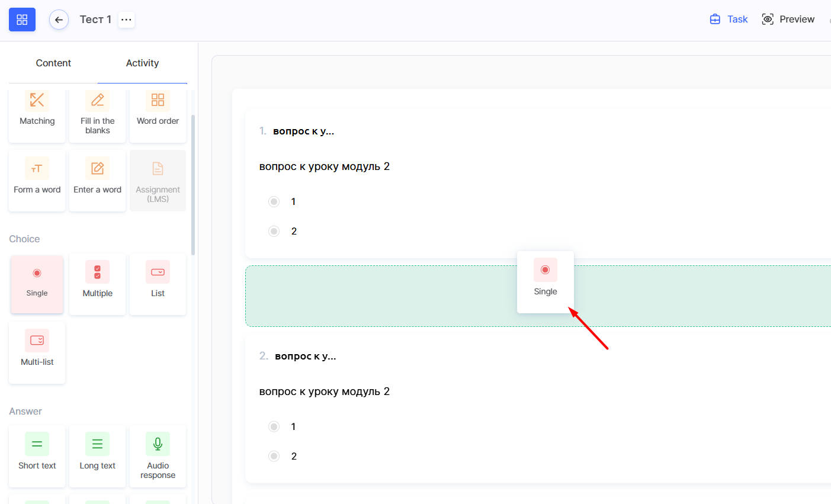The image size is (831, 504).
Task: Open the three-dots menu next to Тест 1
Action: coord(126,20)
